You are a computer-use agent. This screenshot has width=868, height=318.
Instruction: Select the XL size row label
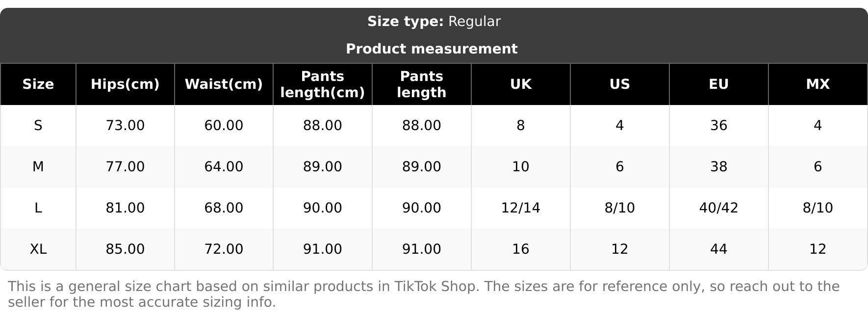(38, 249)
